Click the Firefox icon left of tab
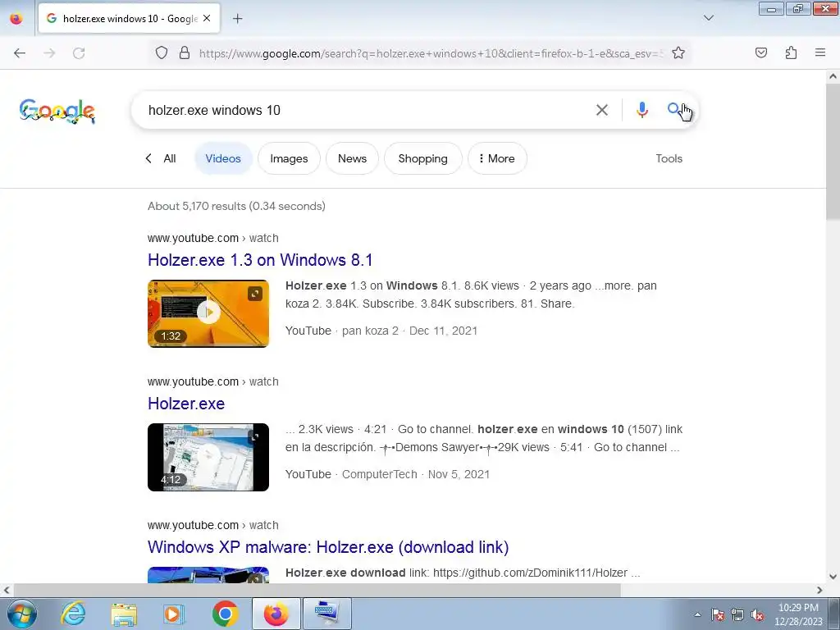840x630 pixels. [16, 19]
